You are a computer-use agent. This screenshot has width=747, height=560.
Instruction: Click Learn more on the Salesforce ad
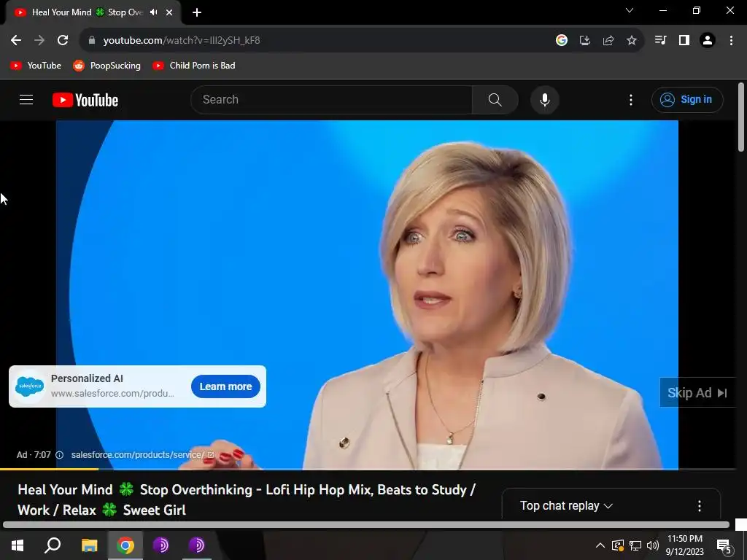pos(225,386)
